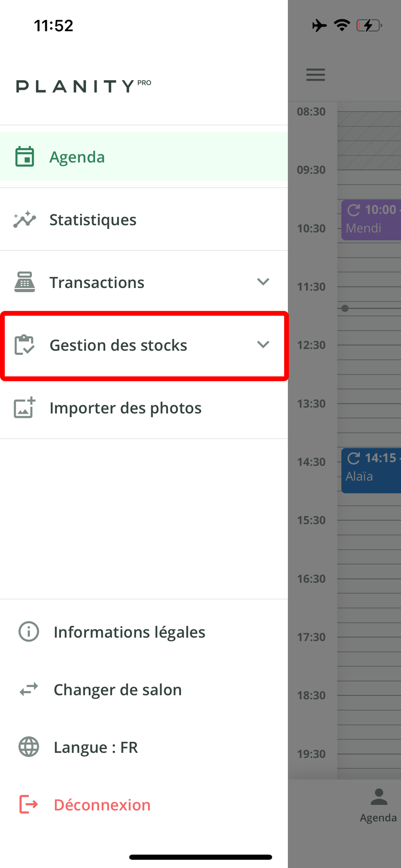
Task: Open the Agenda menu item
Action: click(x=77, y=157)
